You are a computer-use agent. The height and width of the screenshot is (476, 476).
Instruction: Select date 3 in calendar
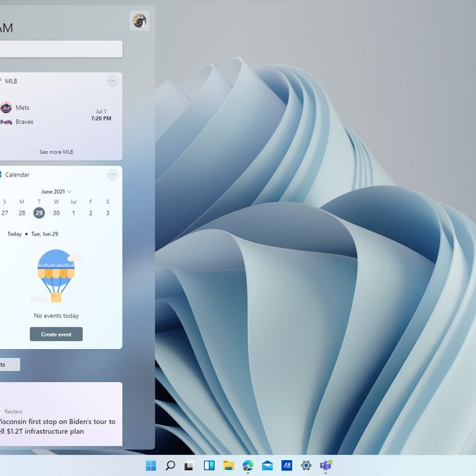pyautogui.click(x=108, y=213)
